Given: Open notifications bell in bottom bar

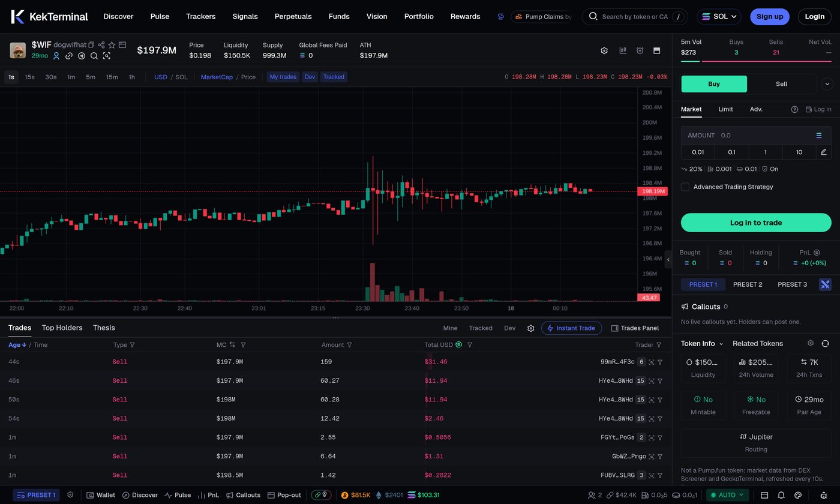Looking at the screenshot, I should click(781, 495).
